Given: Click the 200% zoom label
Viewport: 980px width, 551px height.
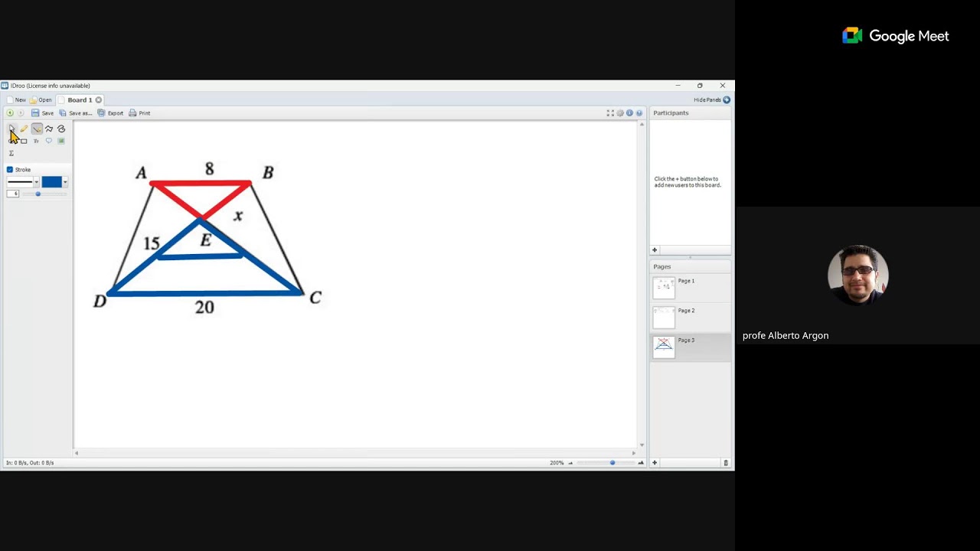Looking at the screenshot, I should (x=557, y=463).
